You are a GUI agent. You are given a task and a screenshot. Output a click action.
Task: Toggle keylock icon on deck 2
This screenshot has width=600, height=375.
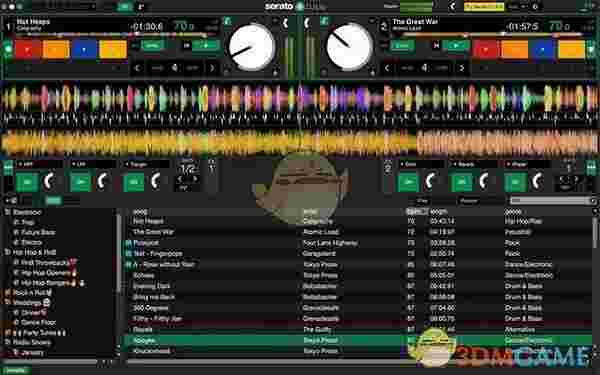[x=324, y=21]
